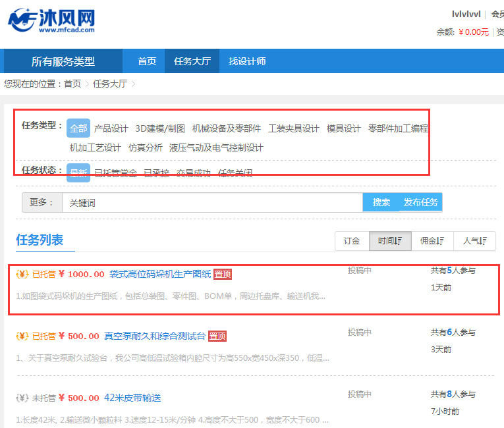
Task: Click the yen icon beside 袋式高位码垛机 task
Action: (x=22, y=275)
